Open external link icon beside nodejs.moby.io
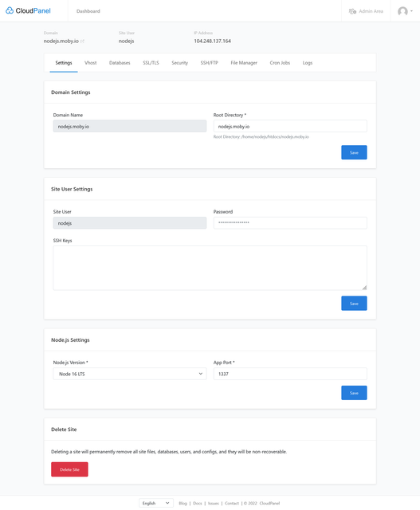 pos(82,41)
